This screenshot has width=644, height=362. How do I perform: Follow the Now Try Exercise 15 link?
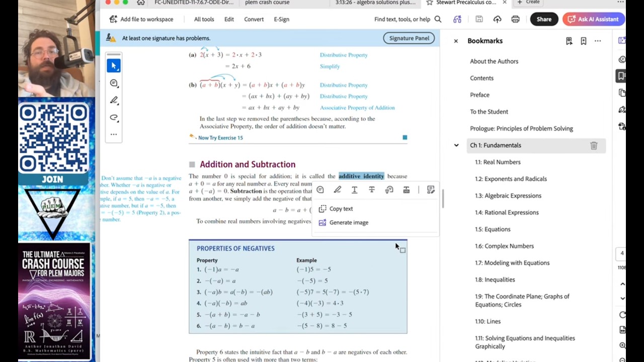[220, 138]
